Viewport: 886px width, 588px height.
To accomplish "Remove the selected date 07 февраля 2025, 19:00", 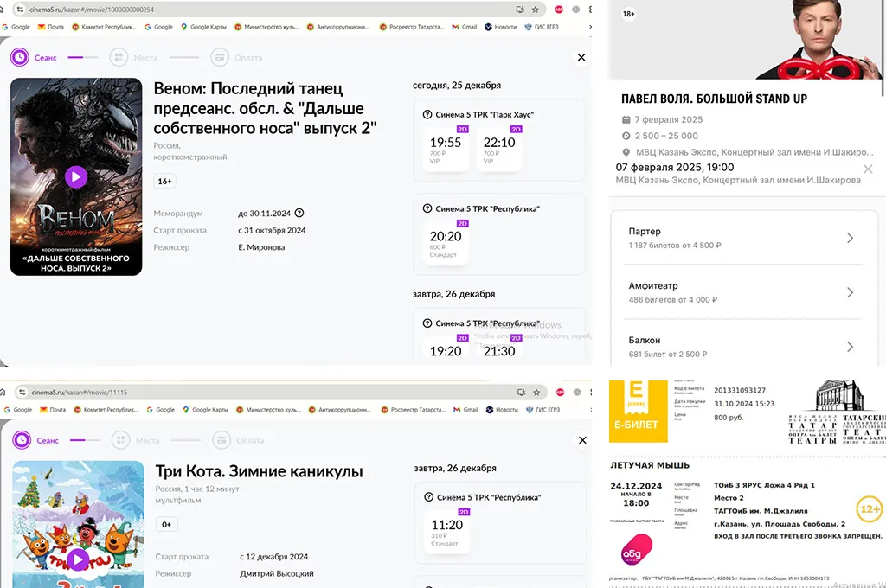I will [868, 169].
